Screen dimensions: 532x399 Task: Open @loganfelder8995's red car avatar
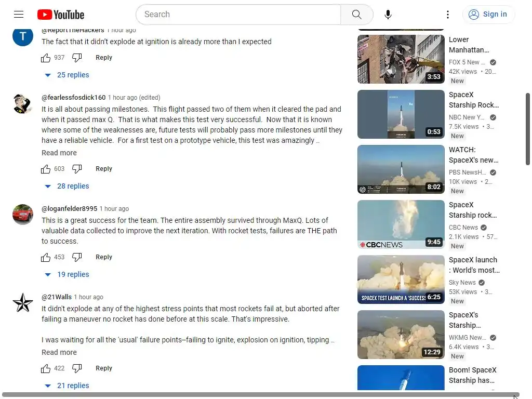[x=23, y=215]
